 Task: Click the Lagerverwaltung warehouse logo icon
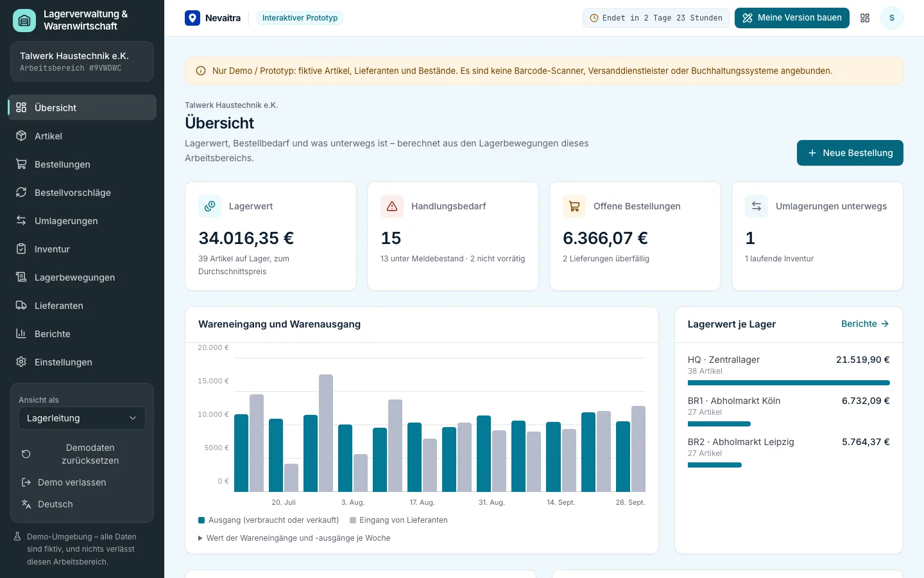tap(24, 21)
